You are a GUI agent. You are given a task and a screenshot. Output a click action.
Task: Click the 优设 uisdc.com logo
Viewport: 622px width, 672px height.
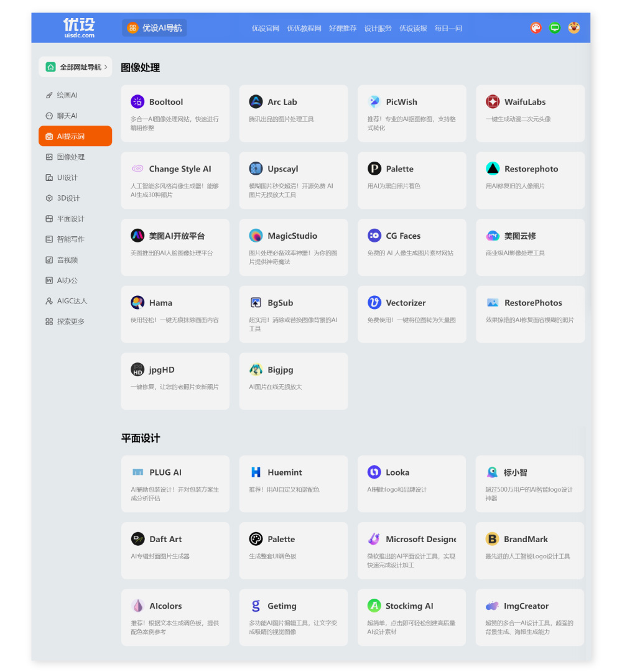click(79, 27)
